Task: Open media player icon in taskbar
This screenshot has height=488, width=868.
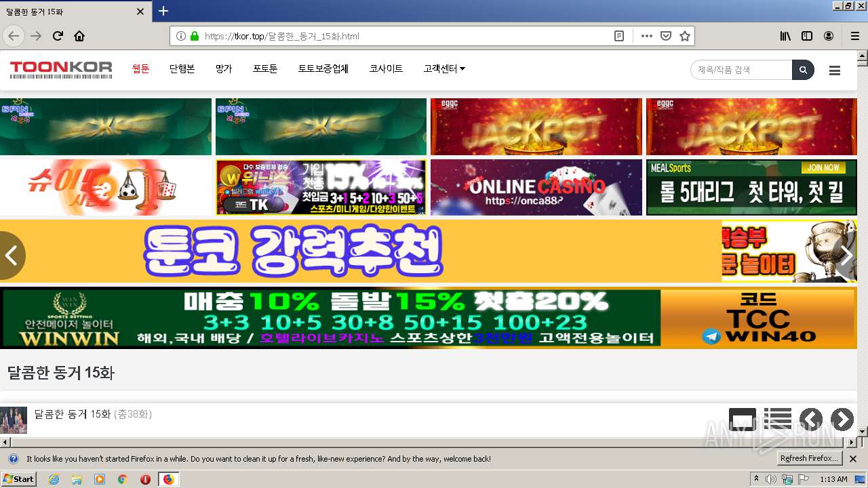Action: [100, 479]
